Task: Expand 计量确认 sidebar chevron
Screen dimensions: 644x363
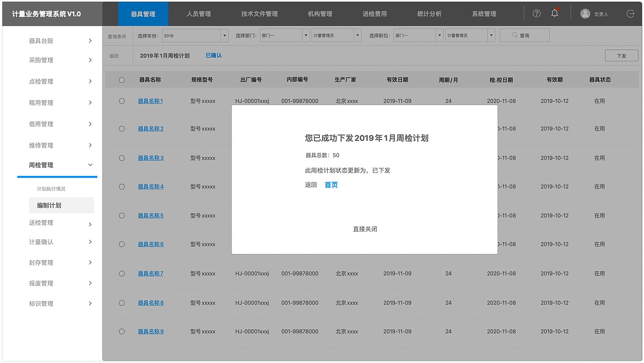Action: coord(90,242)
